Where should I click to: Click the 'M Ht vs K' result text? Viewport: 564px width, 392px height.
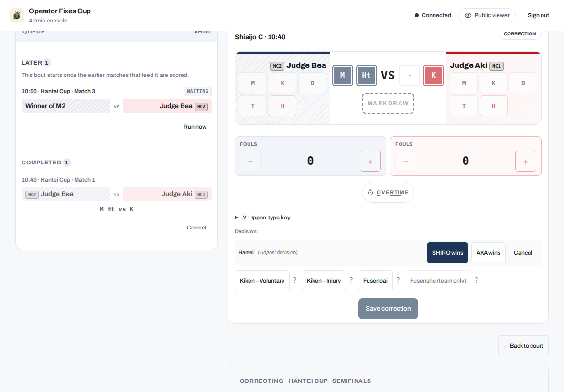point(117,209)
